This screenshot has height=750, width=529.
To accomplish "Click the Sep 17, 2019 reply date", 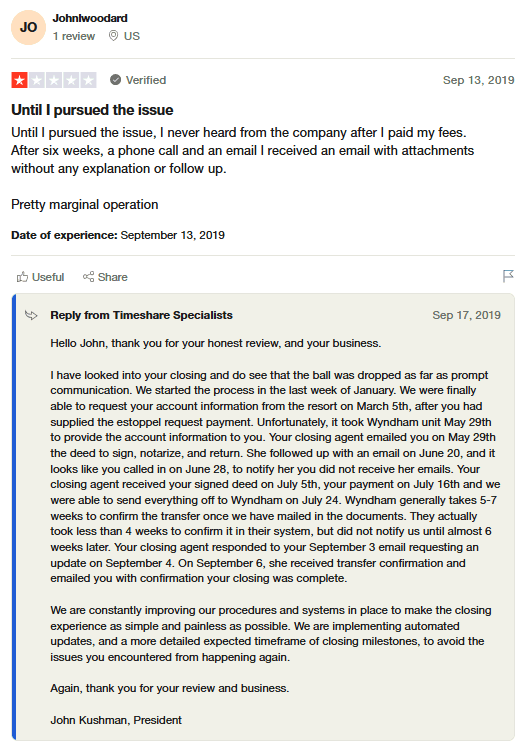I will coord(466,315).
